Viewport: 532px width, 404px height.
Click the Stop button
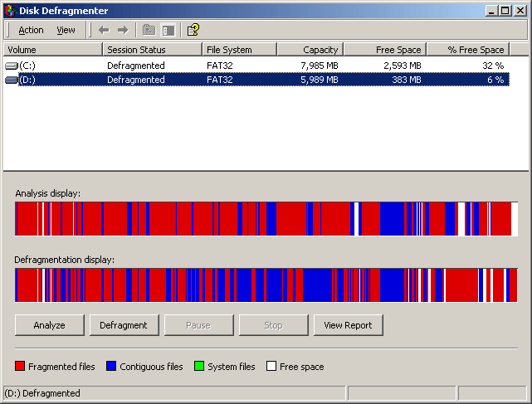[x=273, y=325]
